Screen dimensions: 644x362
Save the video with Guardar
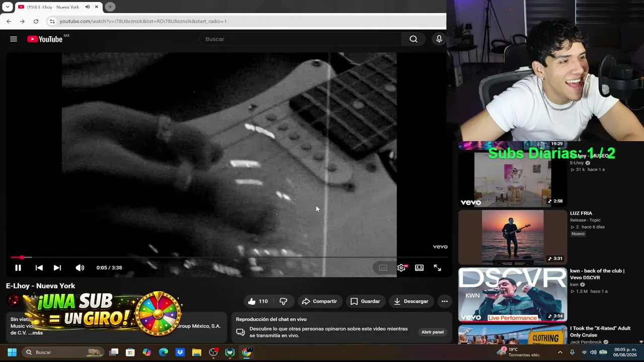pyautogui.click(x=365, y=301)
